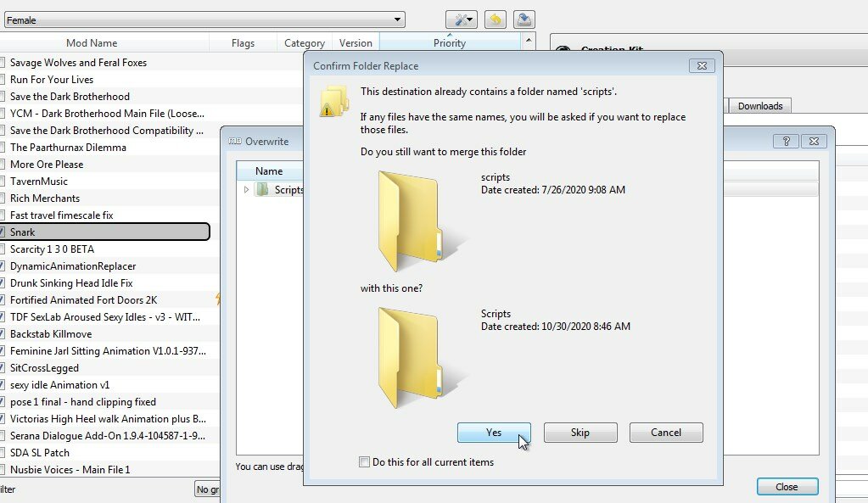Screen dimensions: 868x503
Task: Click the help question mark button in Overwrite window
Action: click(x=786, y=141)
